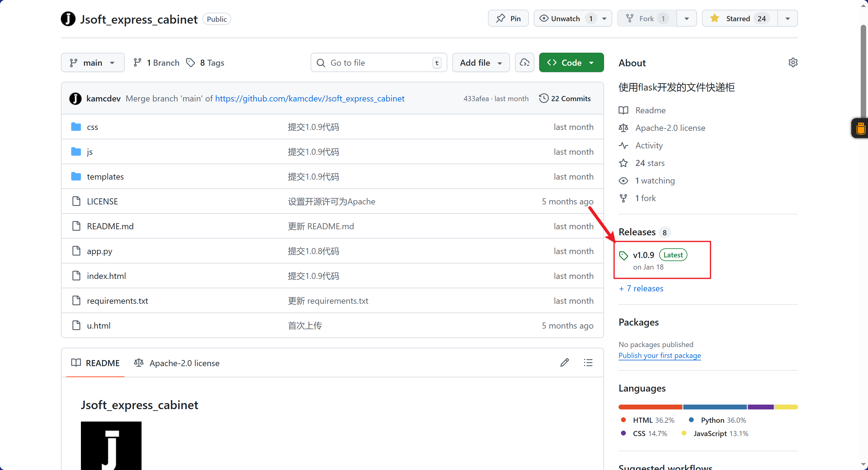Image resolution: width=868 pixels, height=470 pixels.
Task: Open the Readme link in About
Action: pos(642,110)
